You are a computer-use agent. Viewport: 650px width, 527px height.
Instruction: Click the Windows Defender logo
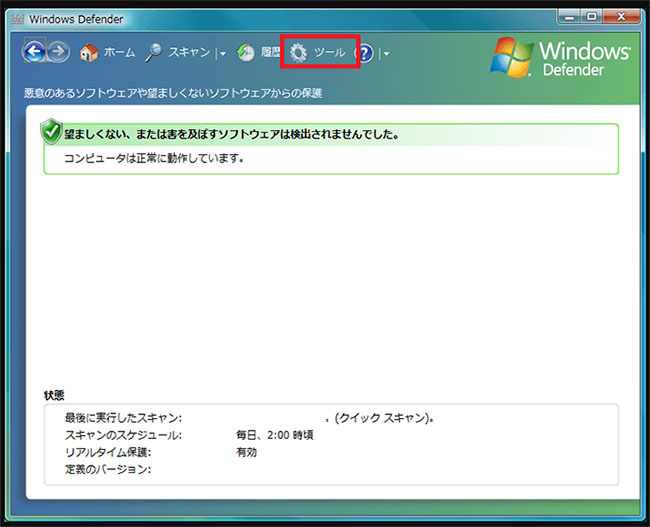[x=560, y=58]
